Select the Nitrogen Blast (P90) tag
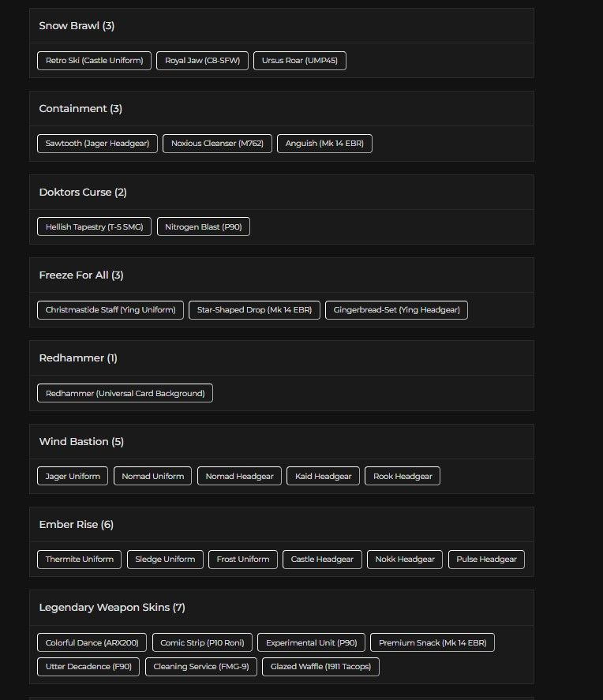This screenshot has height=700, width=603. (203, 226)
